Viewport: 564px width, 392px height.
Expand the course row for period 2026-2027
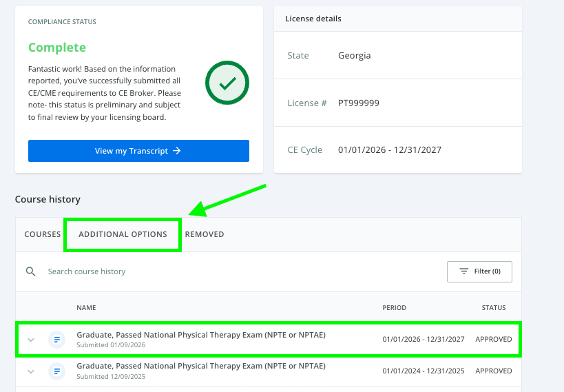click(x=30, y=339)
